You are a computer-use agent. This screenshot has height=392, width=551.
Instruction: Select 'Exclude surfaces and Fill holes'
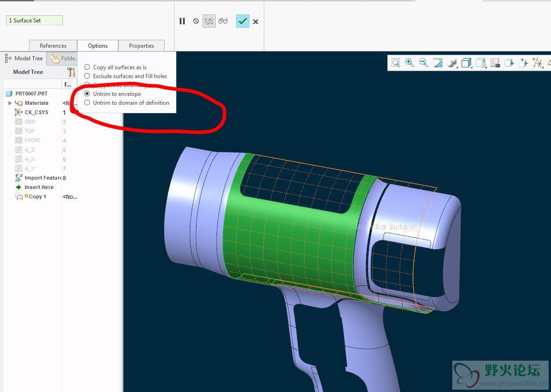(x=87, y=76)
